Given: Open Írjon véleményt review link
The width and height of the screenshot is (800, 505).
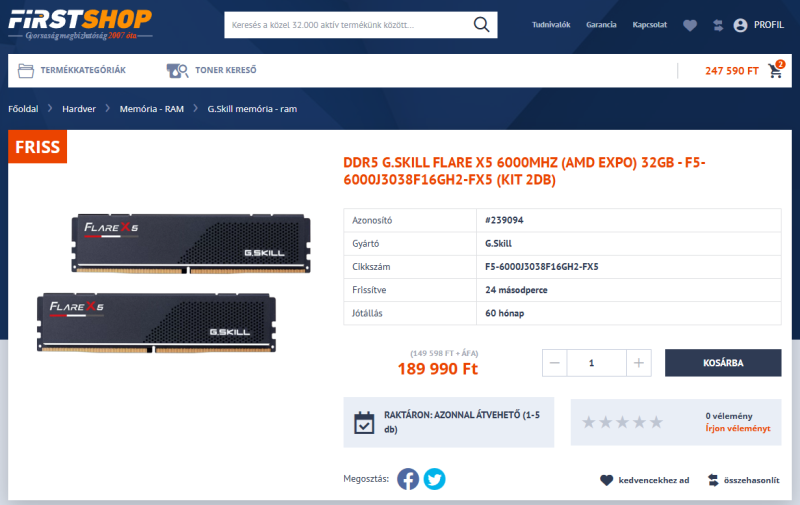Looking at the screenshot, I should coord(738,428).
